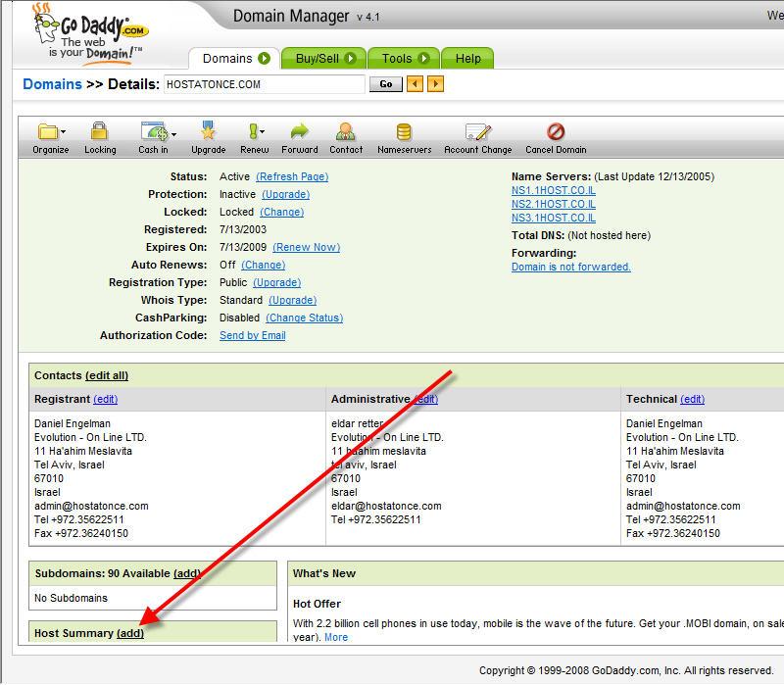Click the Forward arrow icon
This screenshot has height=685, width=784.
[299, 131]
